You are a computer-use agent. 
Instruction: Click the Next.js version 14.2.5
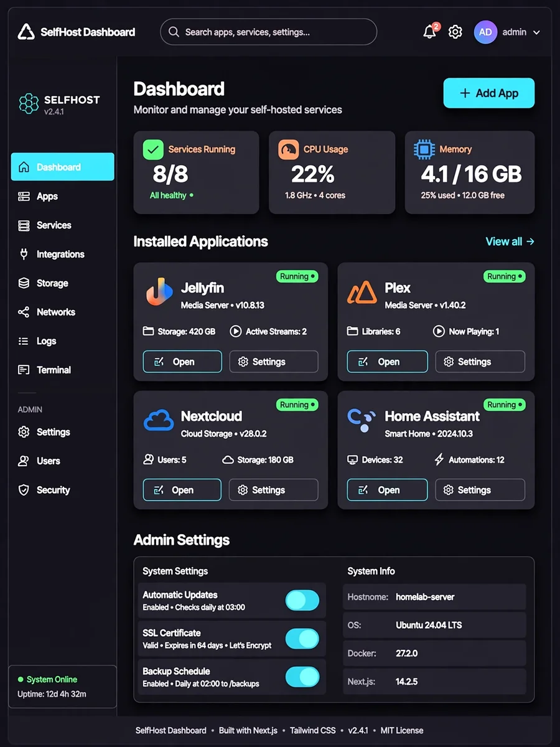407,682
